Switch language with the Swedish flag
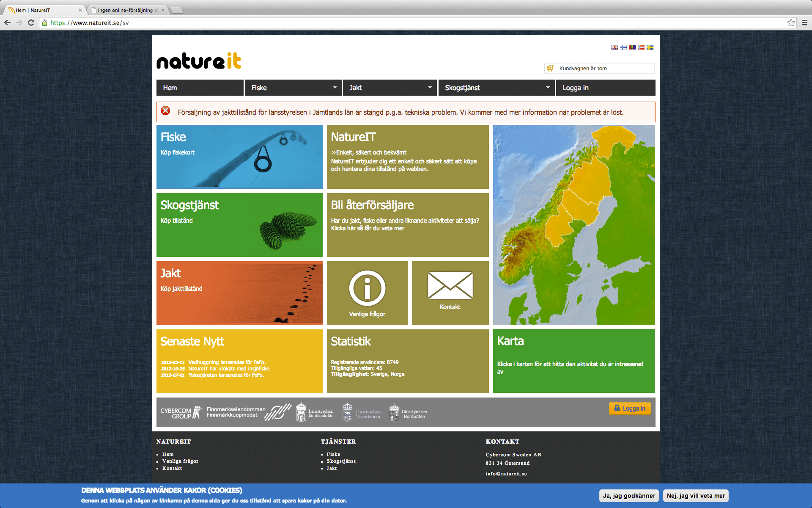812x508 pixels. (650, 47)
